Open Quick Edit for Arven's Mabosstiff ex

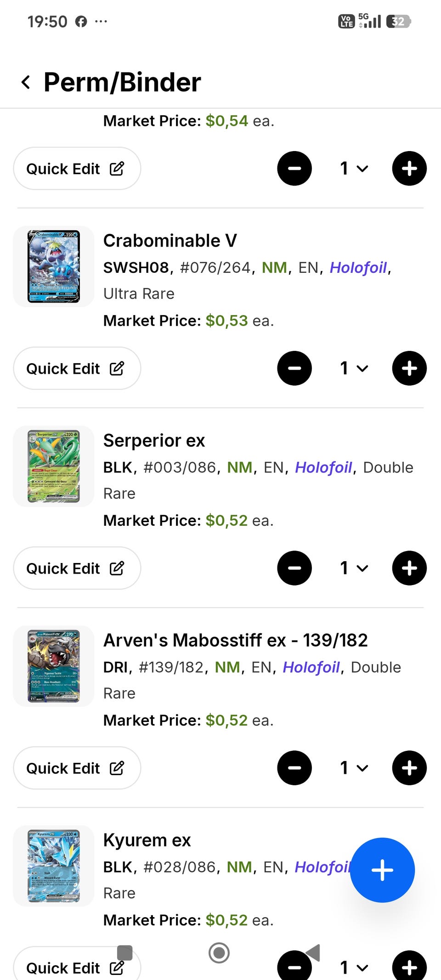77,768
